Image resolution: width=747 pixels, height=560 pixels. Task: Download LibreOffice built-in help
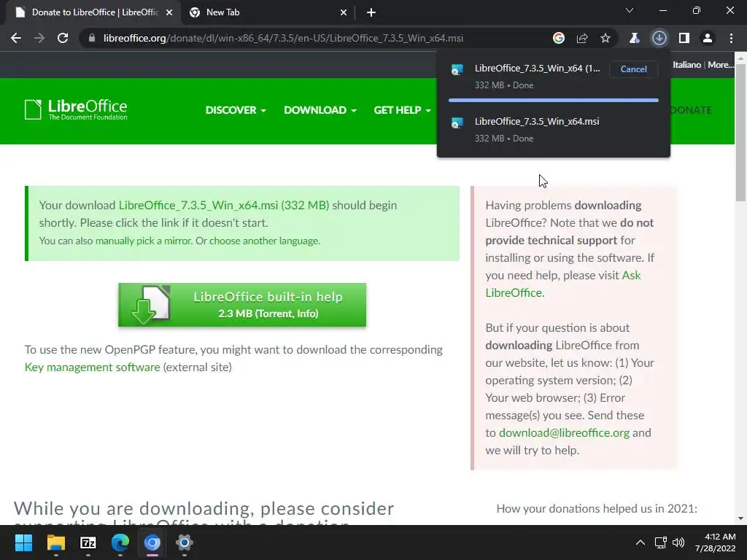click(242, 305)
